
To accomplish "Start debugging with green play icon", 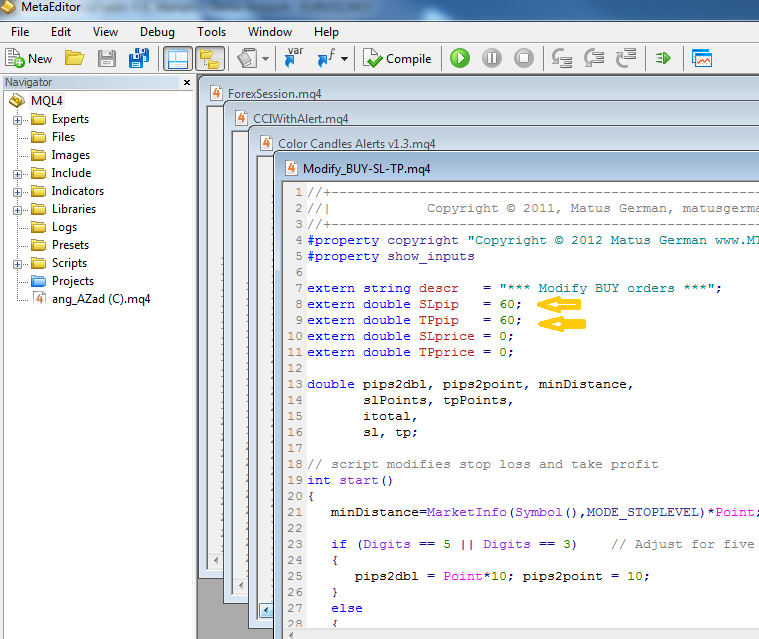I will [x=460, y=59].
